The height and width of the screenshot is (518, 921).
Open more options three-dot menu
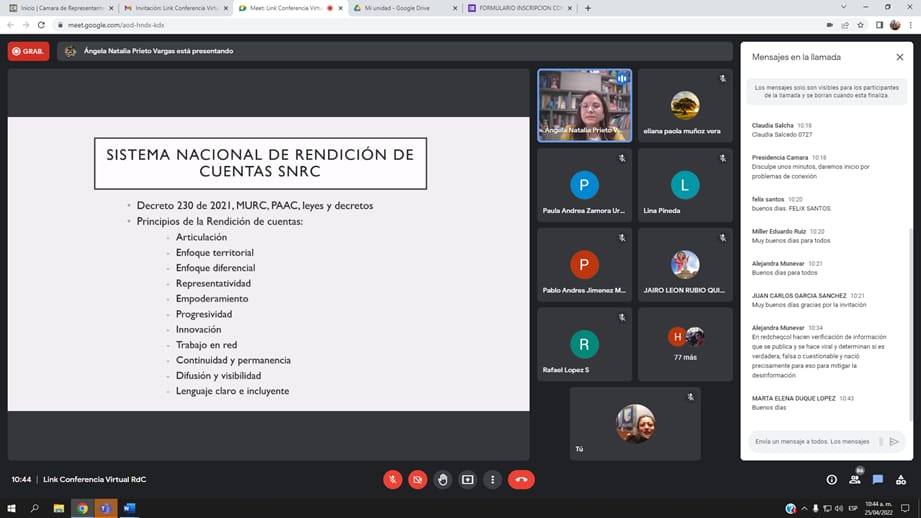(492, 480)
